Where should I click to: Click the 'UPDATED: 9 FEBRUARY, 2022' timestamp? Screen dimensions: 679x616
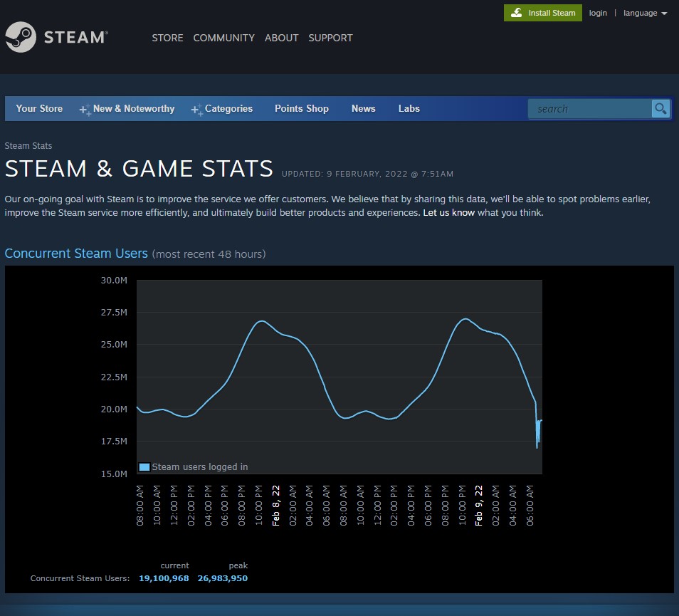(368, 174)
